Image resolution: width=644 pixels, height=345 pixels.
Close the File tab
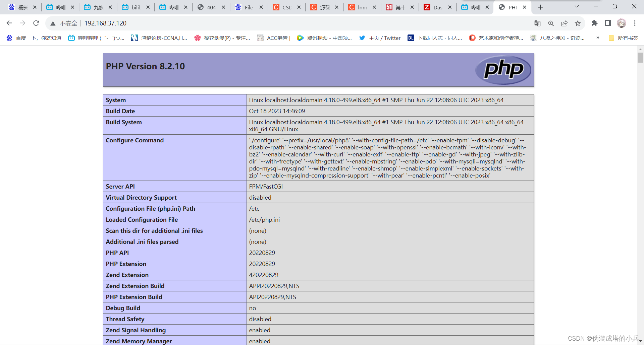[x=261, y=7]
